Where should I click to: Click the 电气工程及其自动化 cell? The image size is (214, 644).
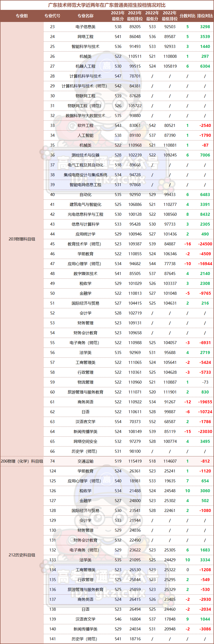[x=85, y=165]
